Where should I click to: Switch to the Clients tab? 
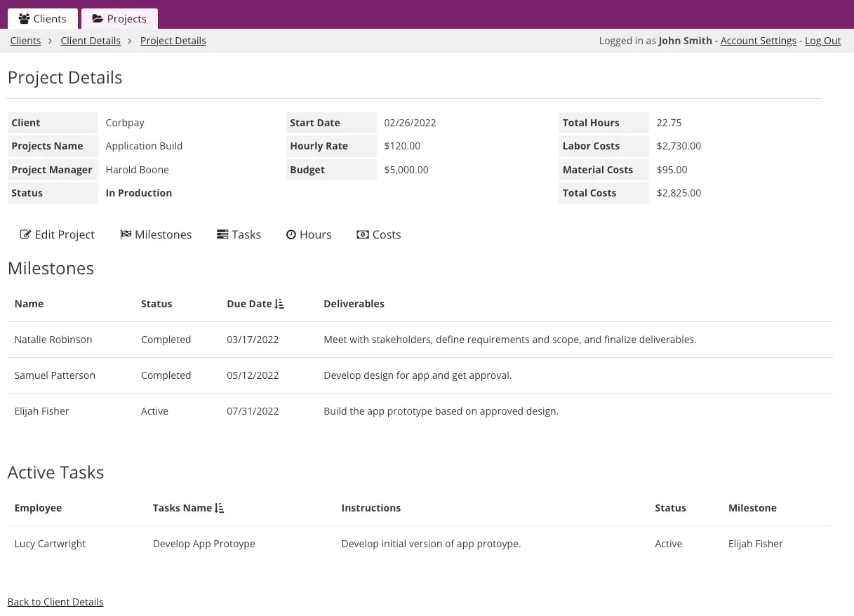coord(42,19)
